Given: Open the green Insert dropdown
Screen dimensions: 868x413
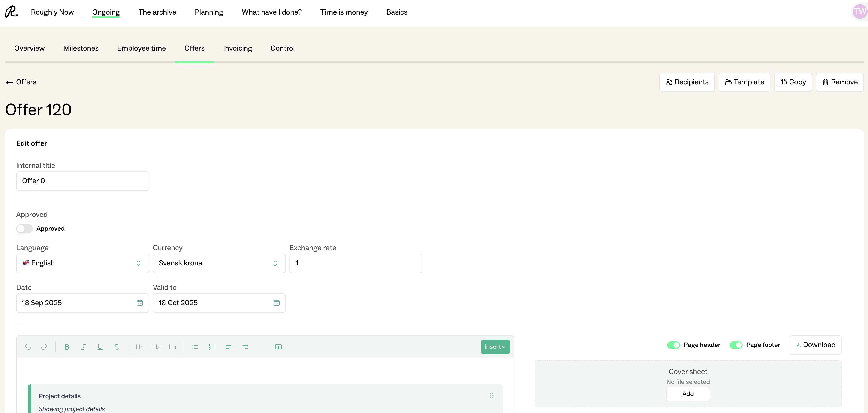Looking at the screenshot, I should [x=495, y=347].
